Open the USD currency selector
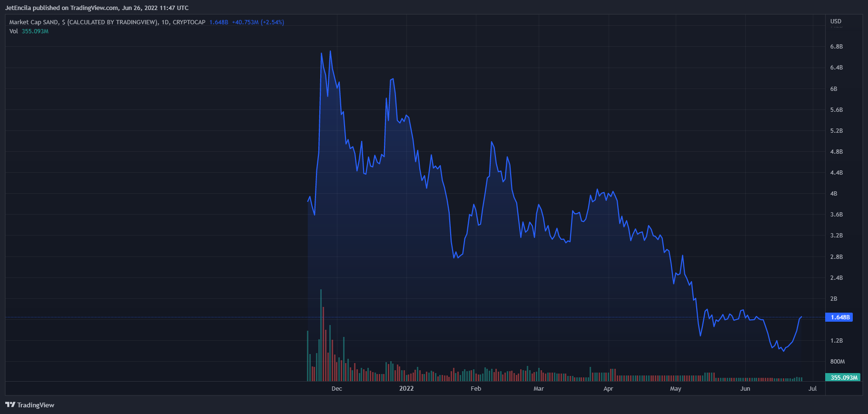 click(x=836, y=21)
